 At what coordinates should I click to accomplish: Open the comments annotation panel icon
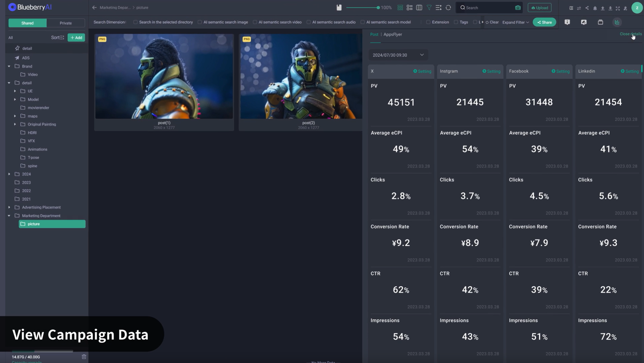(x=584, y=22)
